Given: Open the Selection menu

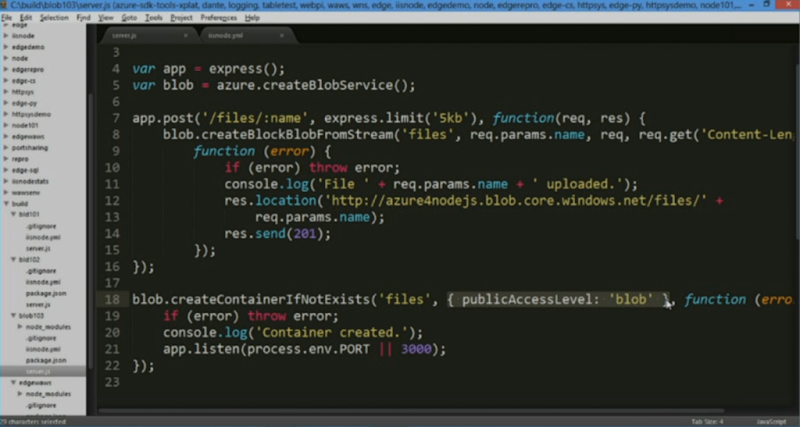Looking at the screenshot, I should click(54, 18).
